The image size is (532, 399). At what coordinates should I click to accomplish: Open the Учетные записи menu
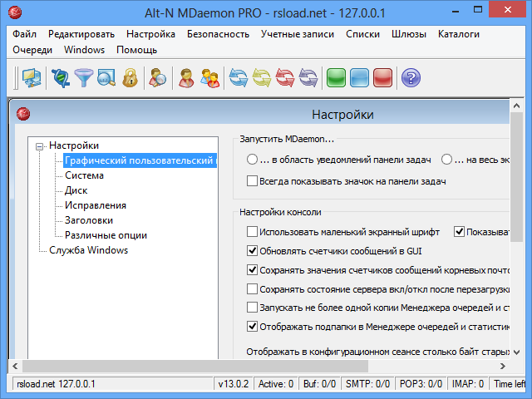pos(298,34)
